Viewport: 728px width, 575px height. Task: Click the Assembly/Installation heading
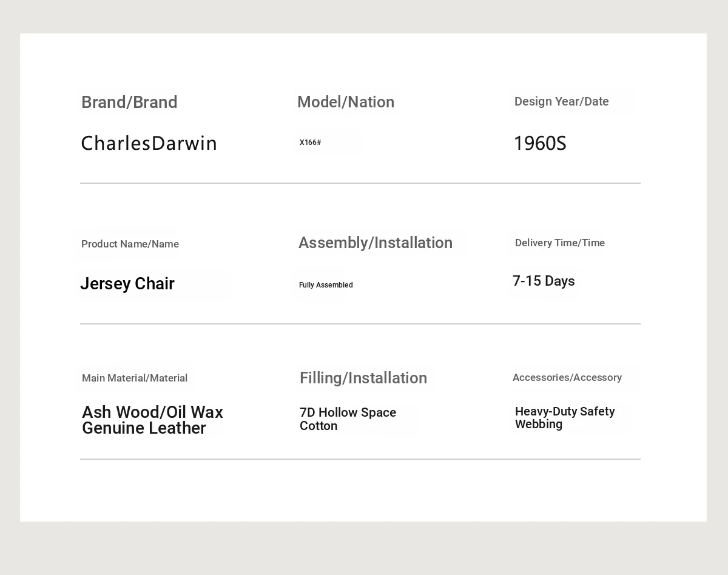pos(376,243)
